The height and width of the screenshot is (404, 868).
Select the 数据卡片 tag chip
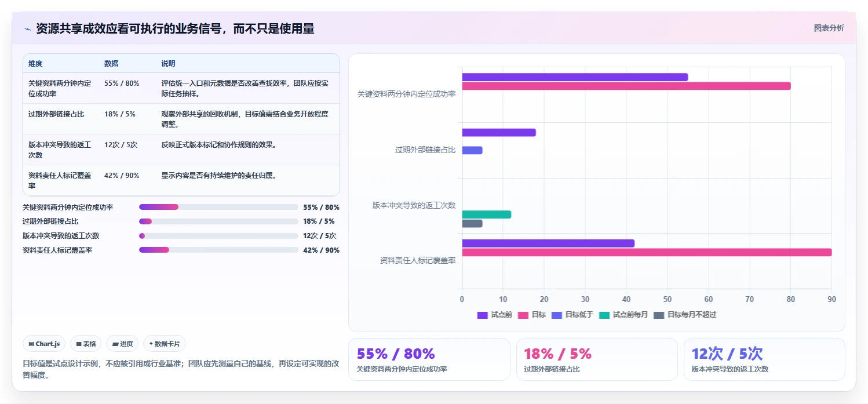(165, 344)
